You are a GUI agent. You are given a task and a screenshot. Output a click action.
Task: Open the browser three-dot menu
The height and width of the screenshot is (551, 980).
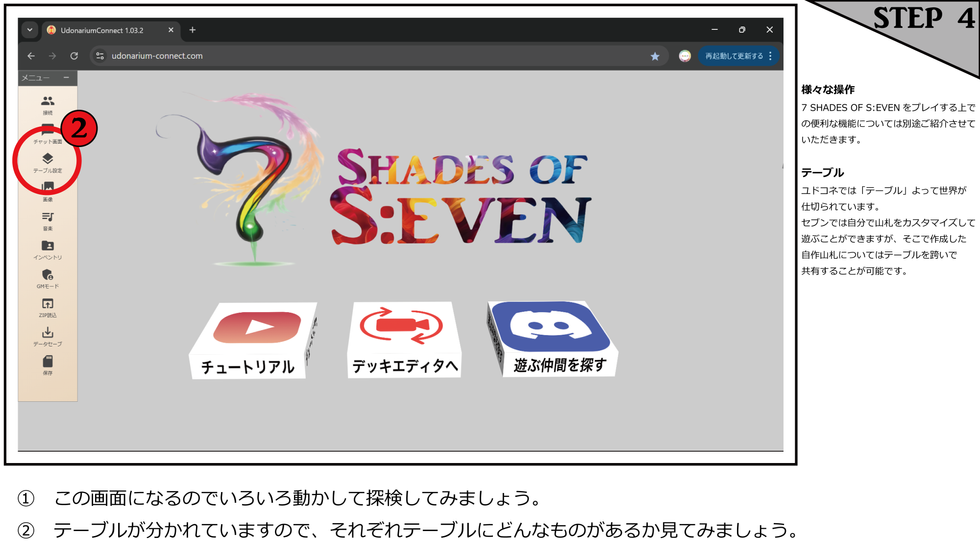[x=771, y=56]
